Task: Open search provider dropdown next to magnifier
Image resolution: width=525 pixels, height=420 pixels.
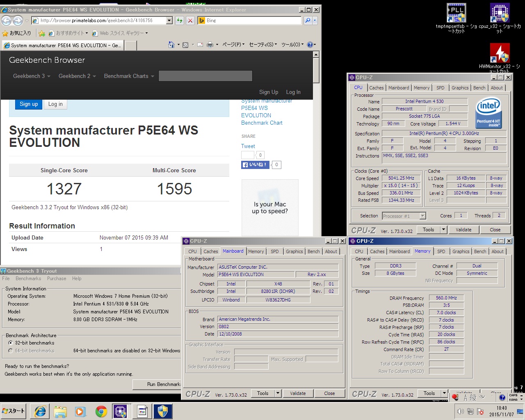Action: point(315,20)
